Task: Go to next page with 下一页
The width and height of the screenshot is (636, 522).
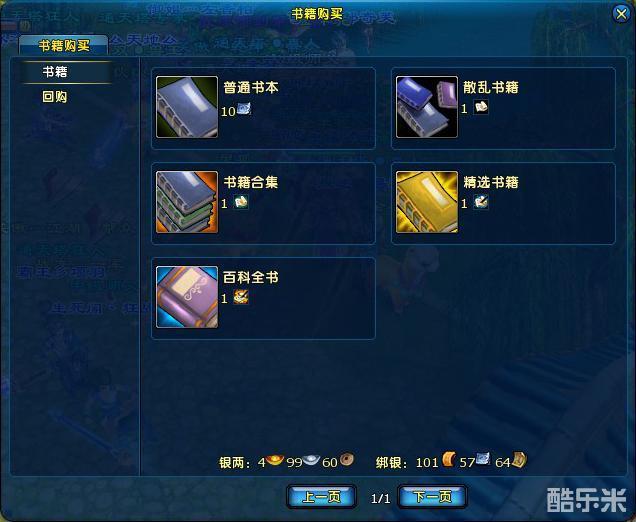Action: point(433,496)
